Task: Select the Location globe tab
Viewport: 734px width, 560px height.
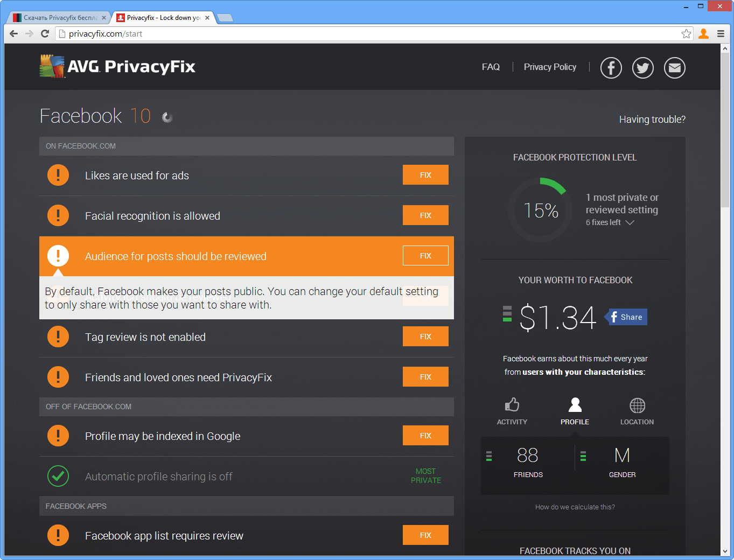Action: (637, 412)
